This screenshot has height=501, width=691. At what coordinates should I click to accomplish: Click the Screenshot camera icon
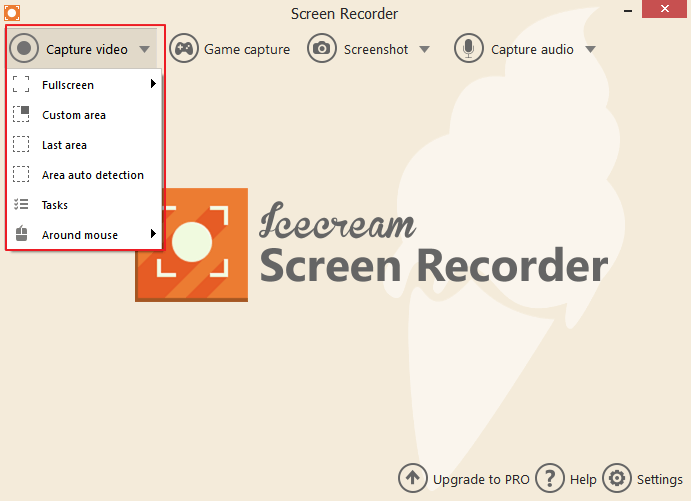322,48
